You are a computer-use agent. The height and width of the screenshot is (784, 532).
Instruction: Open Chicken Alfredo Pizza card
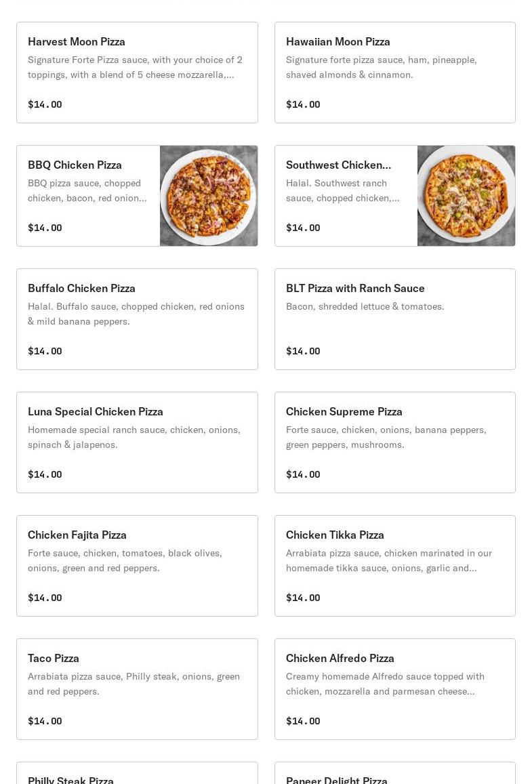395,689
